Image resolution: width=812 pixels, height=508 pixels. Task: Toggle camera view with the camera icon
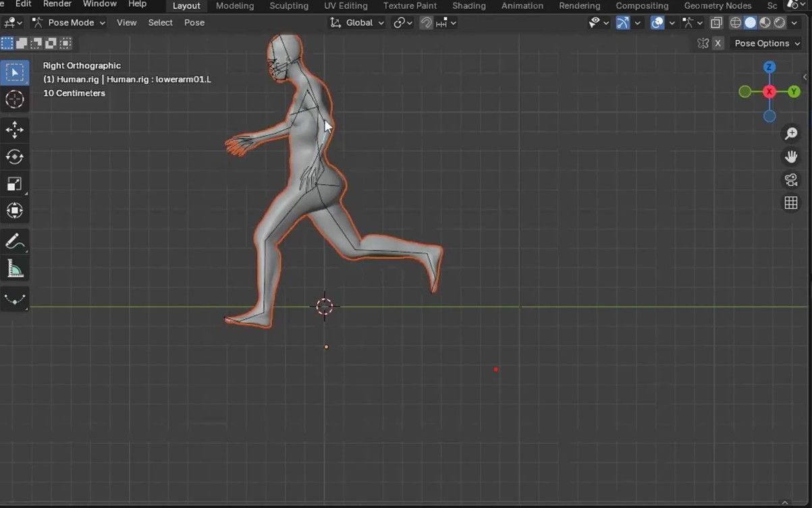click(x=791, y=180)
